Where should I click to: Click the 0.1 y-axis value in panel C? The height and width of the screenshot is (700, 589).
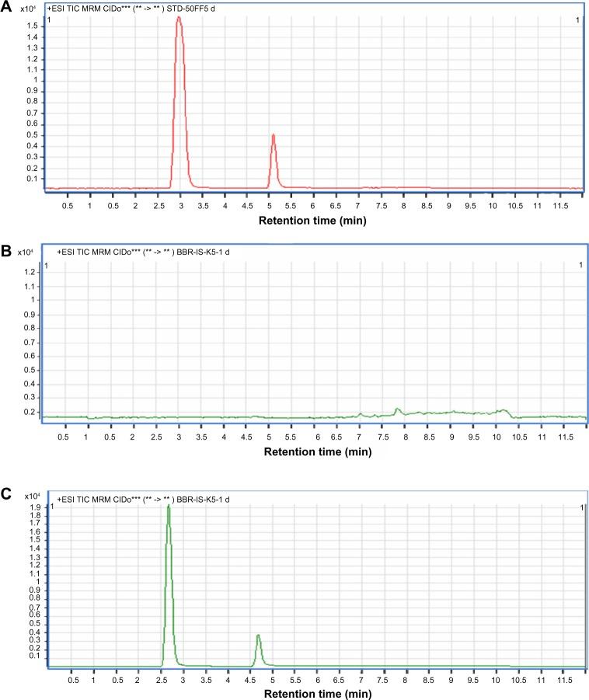click(x=35, y=656)
